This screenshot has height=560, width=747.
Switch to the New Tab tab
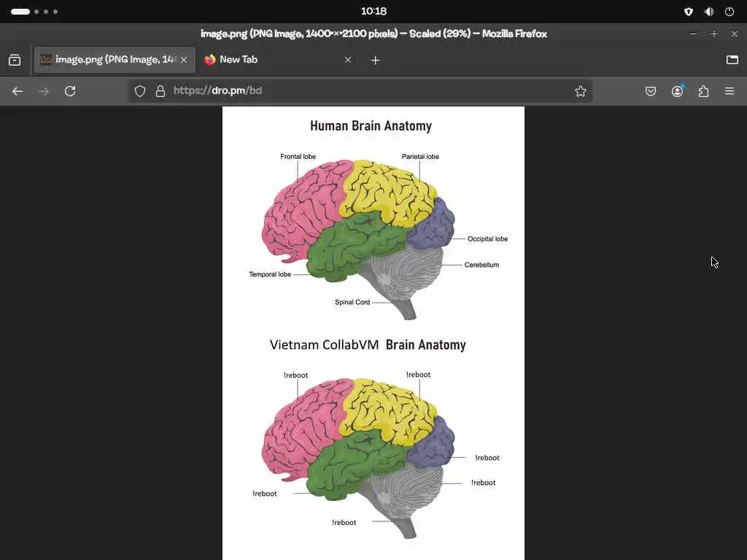[278, 60]
